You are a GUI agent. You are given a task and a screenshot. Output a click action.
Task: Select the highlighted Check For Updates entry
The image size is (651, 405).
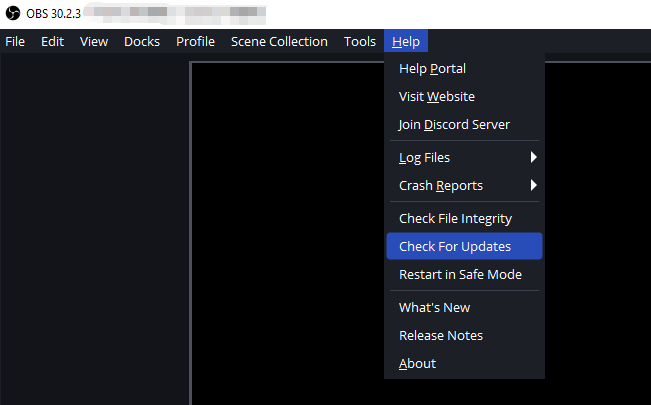(x=455, y=247)
